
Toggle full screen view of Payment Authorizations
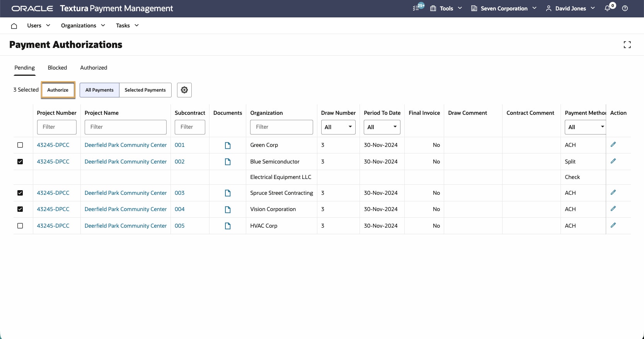pos(627,45)
